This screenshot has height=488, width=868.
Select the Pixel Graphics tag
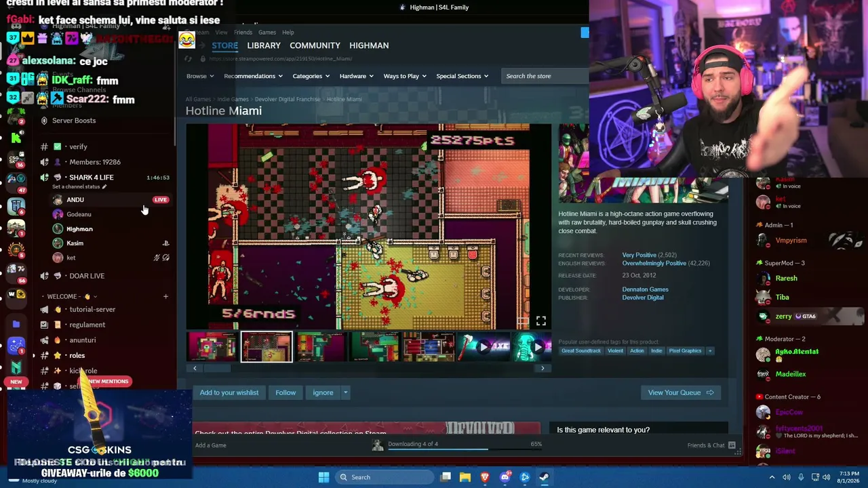click(x=685, y=350)
